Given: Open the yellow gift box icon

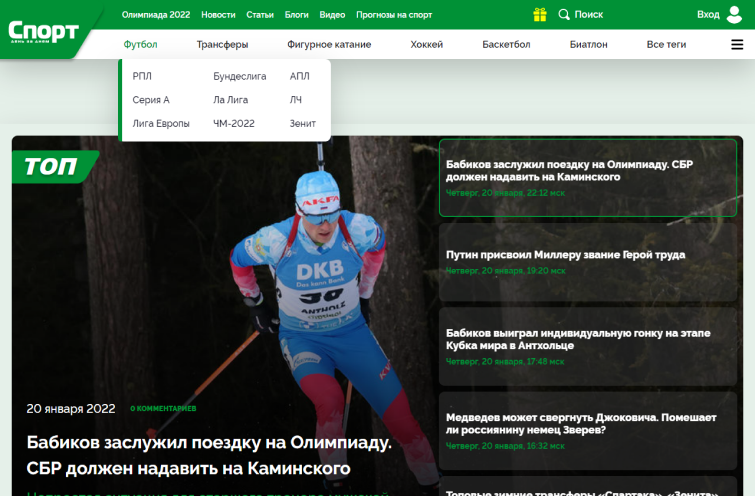Looking at the screenshot, I should pyautogui.click(x=540, y=15).
